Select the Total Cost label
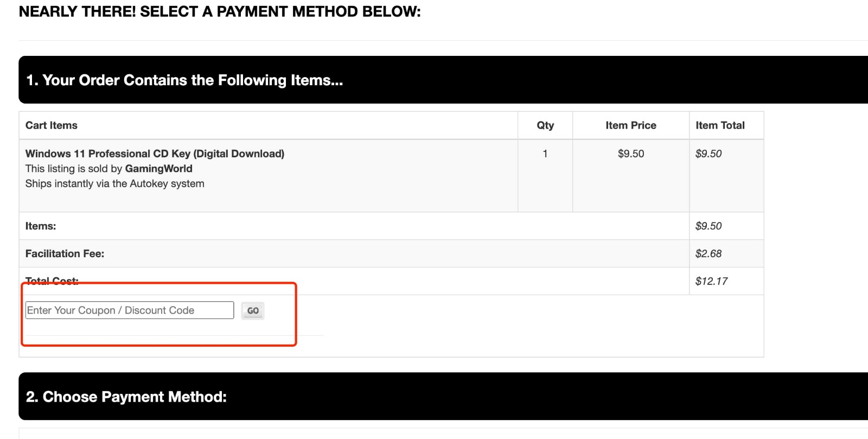The height and width of the screenshot is (439, 868). (52, 280)
